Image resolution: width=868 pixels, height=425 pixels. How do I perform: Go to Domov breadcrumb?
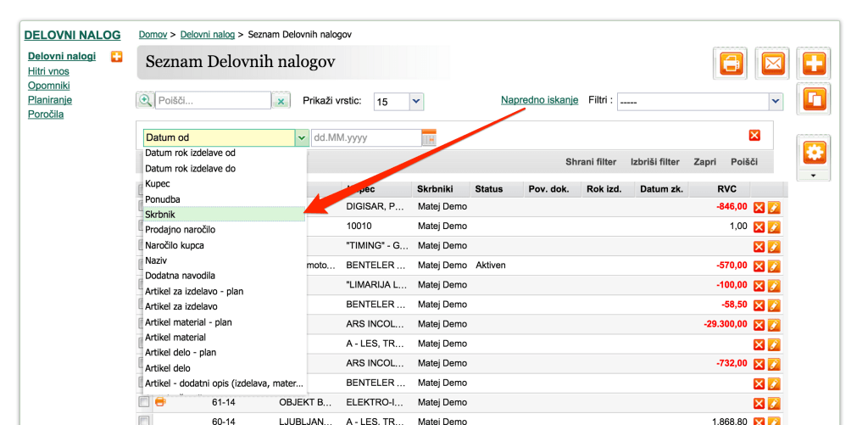(x=153, y=34)
